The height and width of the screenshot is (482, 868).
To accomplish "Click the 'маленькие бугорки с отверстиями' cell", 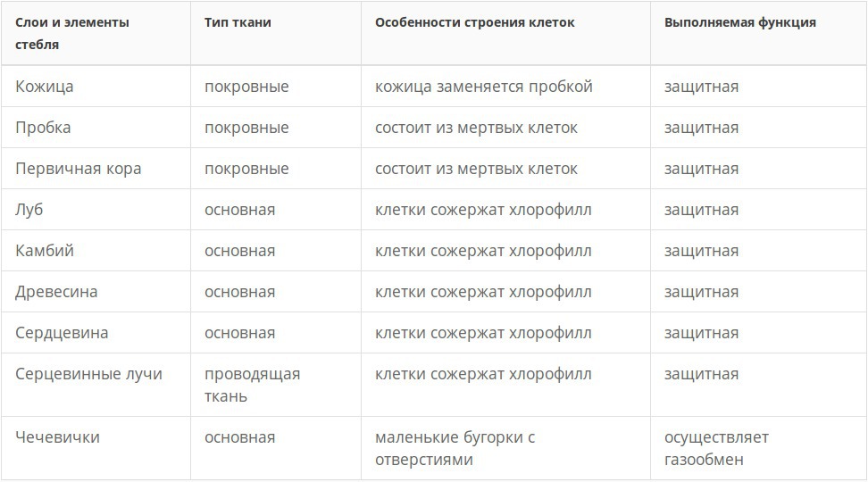I will (455, 449).
